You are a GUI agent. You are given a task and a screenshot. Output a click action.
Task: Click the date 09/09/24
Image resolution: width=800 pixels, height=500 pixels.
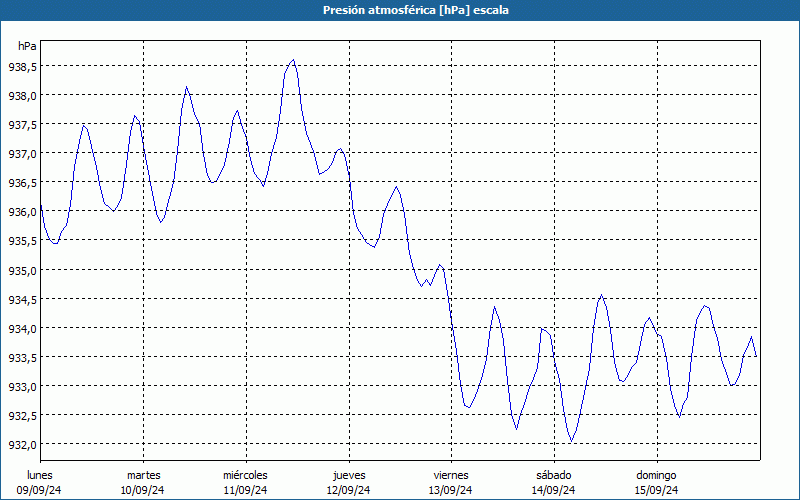tap(39, 490)
